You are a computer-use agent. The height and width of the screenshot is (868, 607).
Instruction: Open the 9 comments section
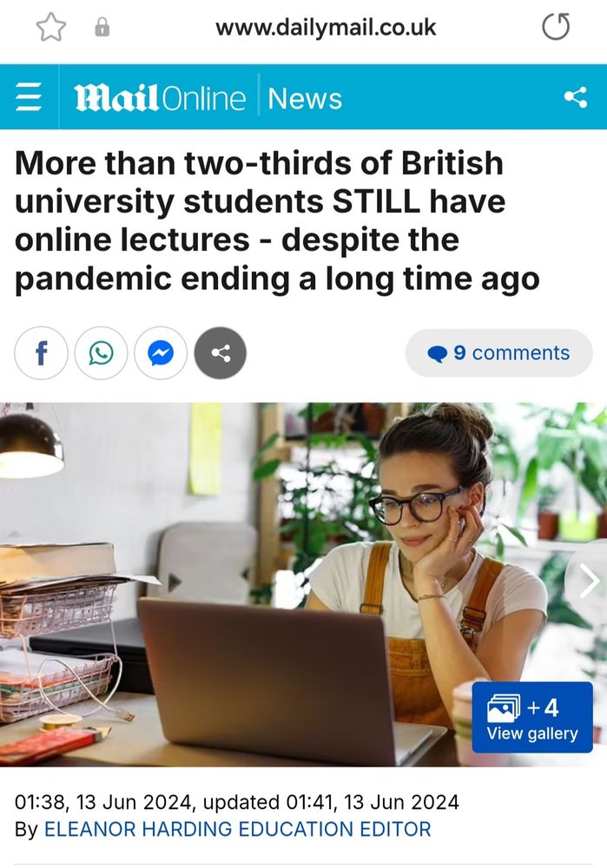(x=499, y=353)
